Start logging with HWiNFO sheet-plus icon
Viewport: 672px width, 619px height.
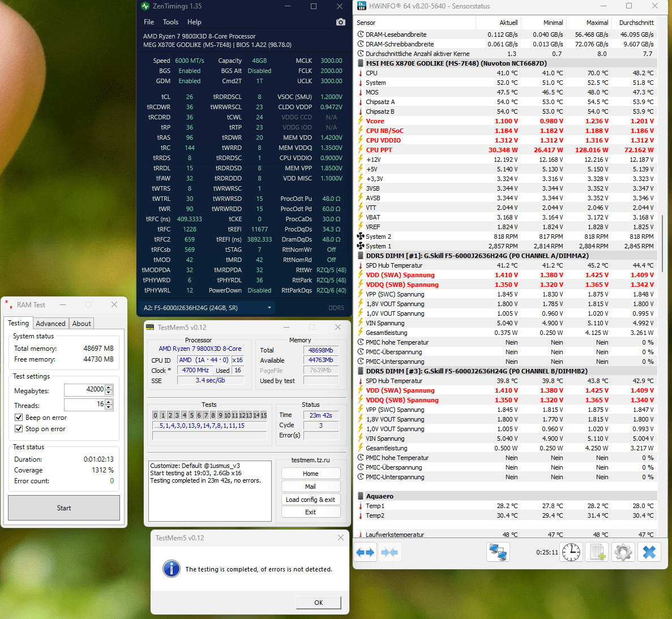597,552
